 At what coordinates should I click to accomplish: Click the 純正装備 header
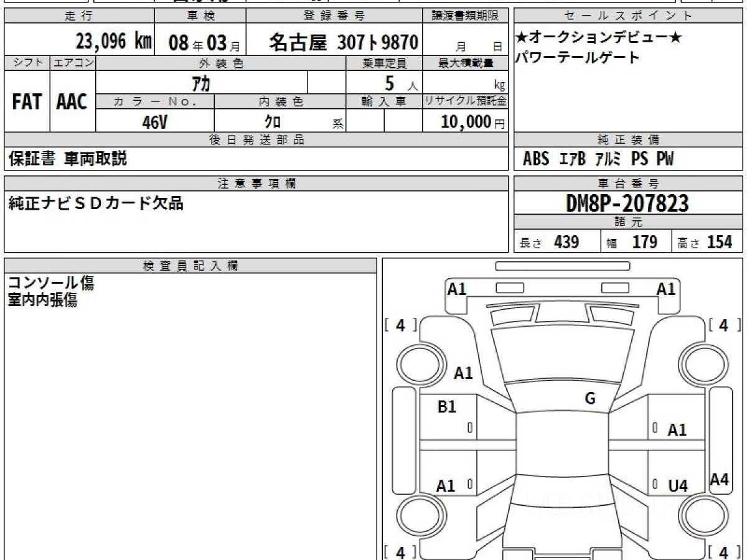coord(628,140)
